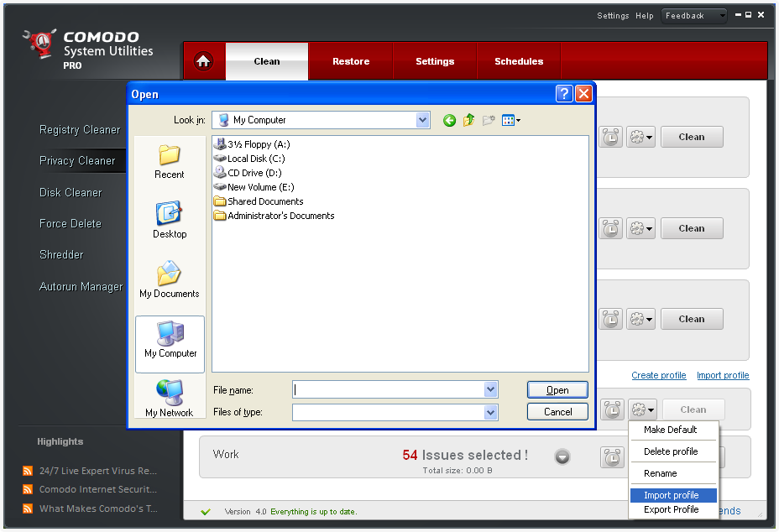This screenshot has height=532, width=779.
Task: Click the Create profile link
Action: point(658,375)
